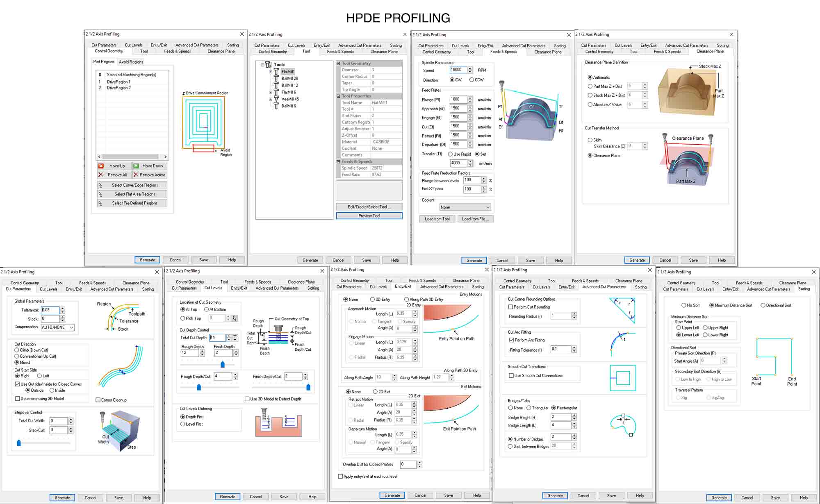Click the list's right scroll arrow in Control Geometry

[x=165, y=157]
